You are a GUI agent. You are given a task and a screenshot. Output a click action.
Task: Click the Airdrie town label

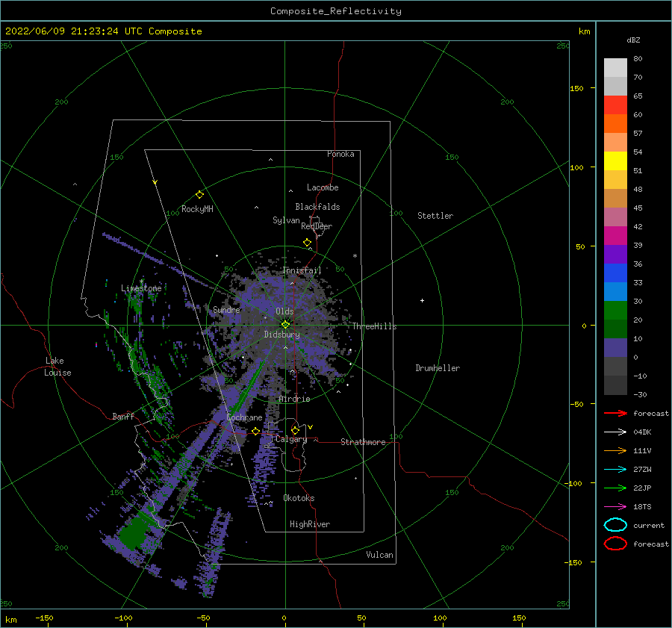[294, 399]
